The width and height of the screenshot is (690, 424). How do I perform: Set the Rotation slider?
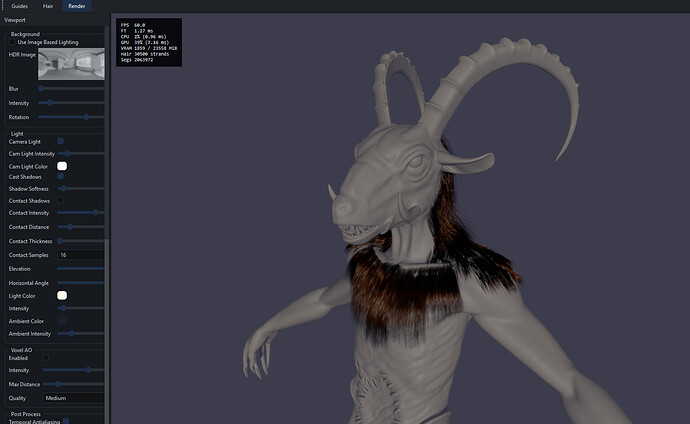pyautogui.click(x=71, y=117)
